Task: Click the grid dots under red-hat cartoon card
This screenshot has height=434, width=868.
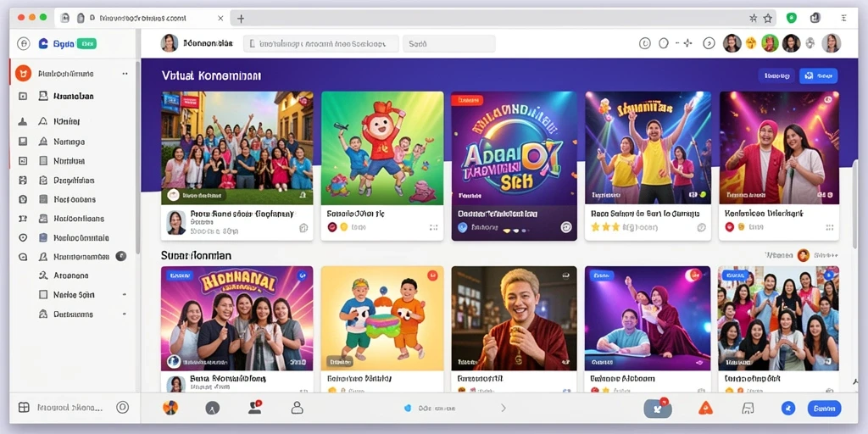Action: 433,227
